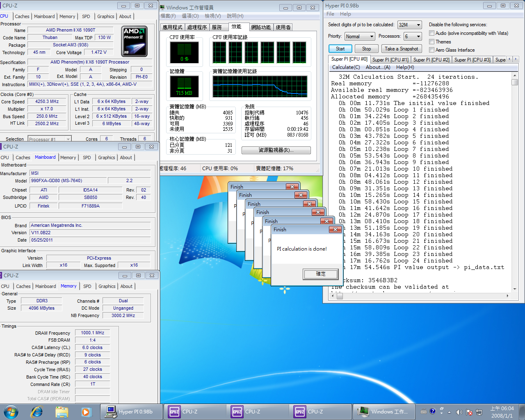Open Windows Media Player from the taskbar
525x420 pixels.
pyautogui.click(x=86, y=411)
